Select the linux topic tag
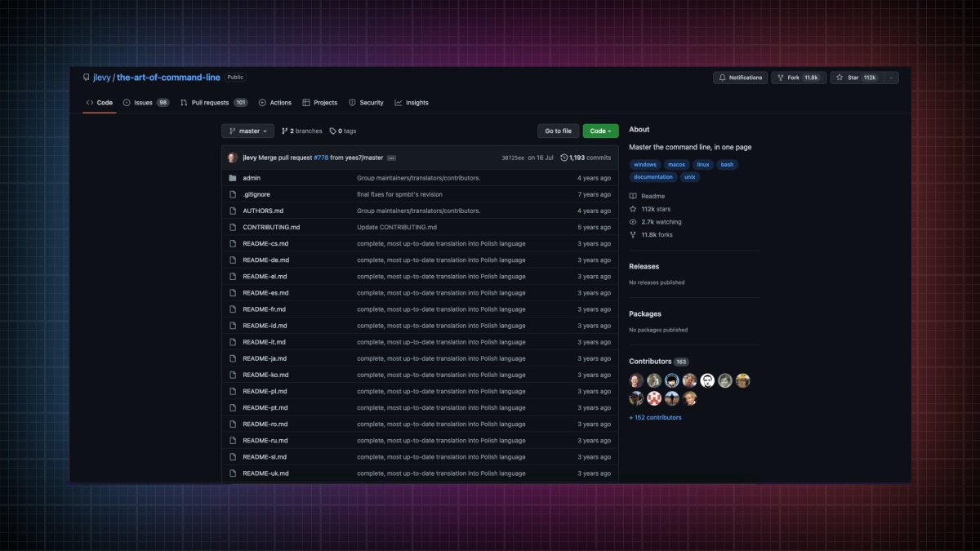Screen dimensions: 980x551 point(703,165)
